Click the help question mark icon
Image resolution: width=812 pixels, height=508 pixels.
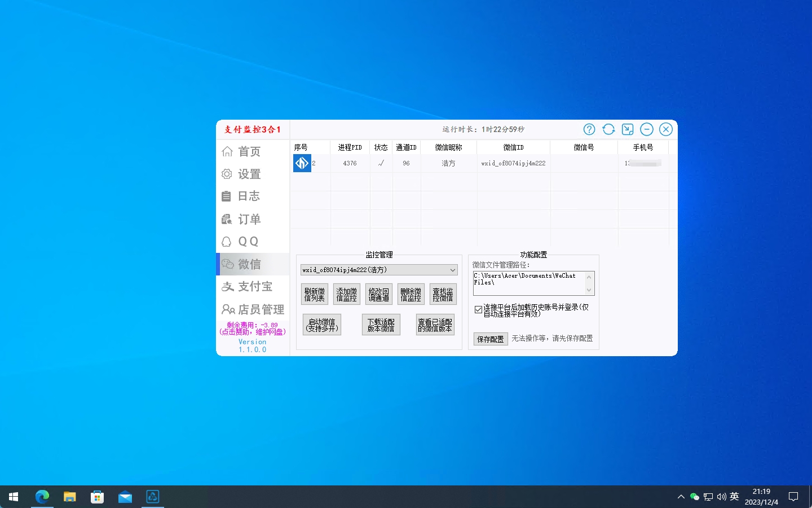589,129
